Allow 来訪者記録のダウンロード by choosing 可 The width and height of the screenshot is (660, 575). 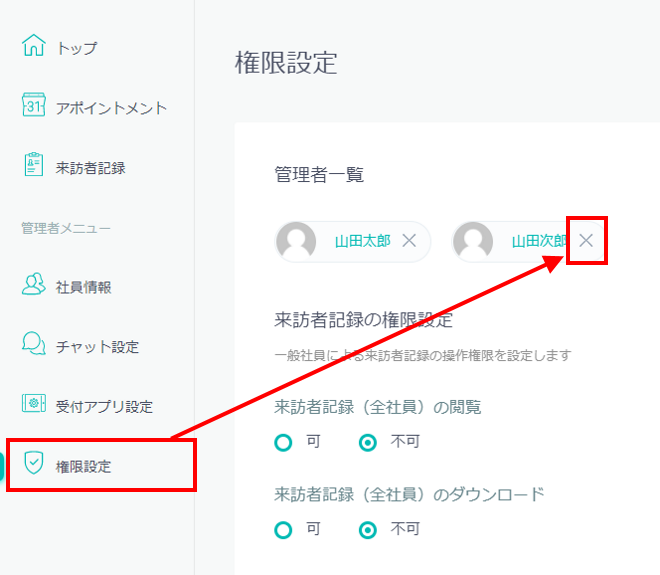pos(284,529)
